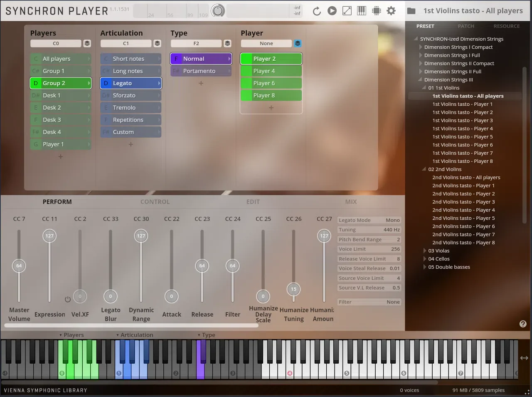Image resolution: width=532 pixels, height=397 pixels.
Task: Toggle the Vel.XF power button
Action: click(x=68, y=299)
